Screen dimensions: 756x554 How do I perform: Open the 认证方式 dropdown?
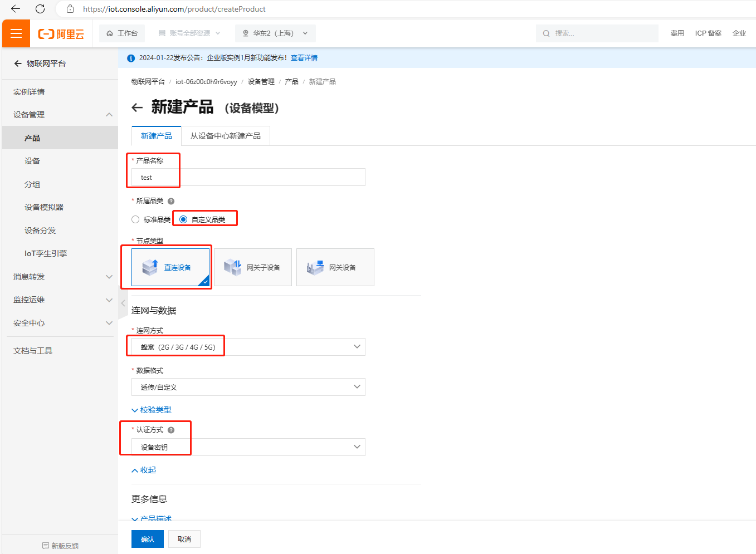coord(248,447)
